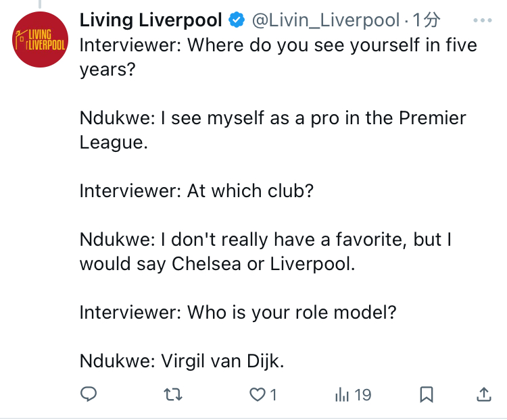The height and width of the screenshot is (420, 507).
Task: Open the three-dot more options menu
Action: coord(483,20)
